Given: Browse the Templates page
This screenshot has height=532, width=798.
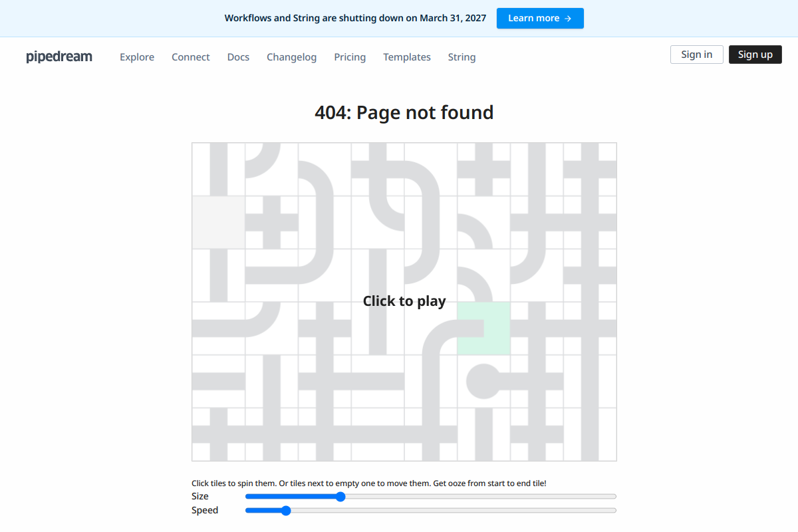Looking at the screenshot, I should point(407,57).
